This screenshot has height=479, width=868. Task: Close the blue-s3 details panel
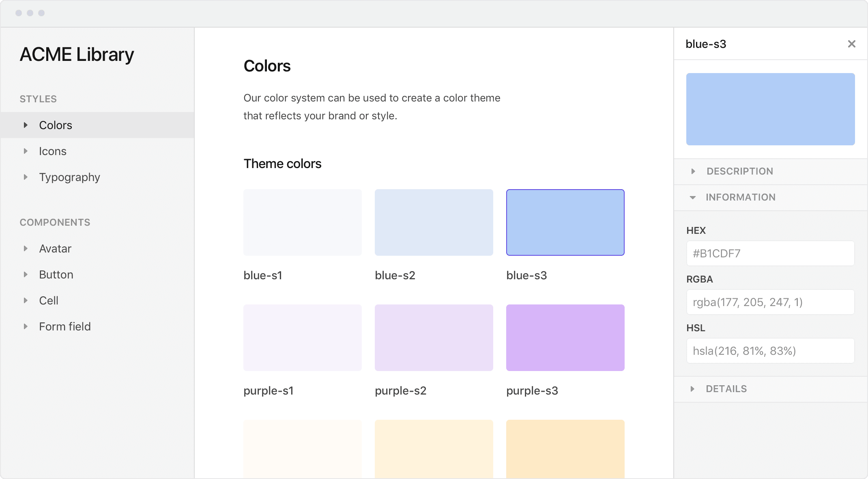(851, 44)
